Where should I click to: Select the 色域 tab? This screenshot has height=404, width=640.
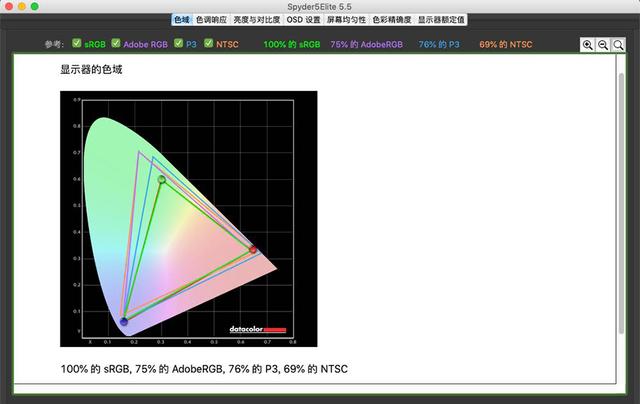pyautogui.click(x=182, y=20)
